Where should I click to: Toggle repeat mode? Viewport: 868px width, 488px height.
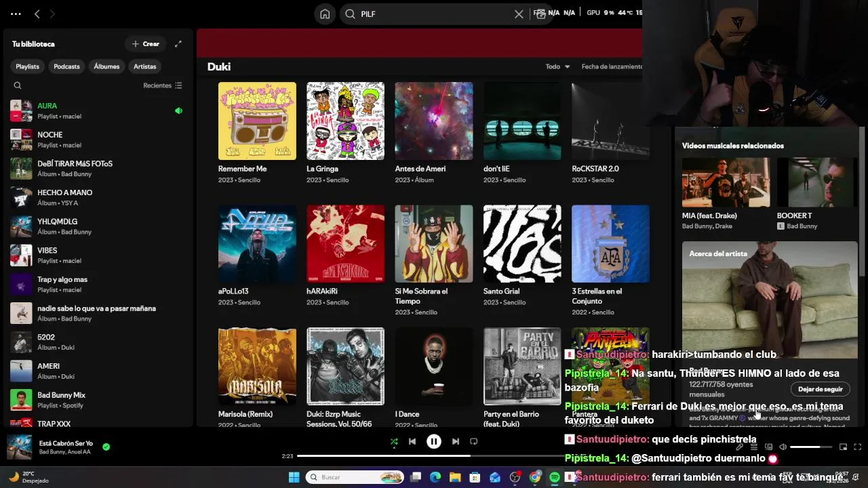(474, 441)
